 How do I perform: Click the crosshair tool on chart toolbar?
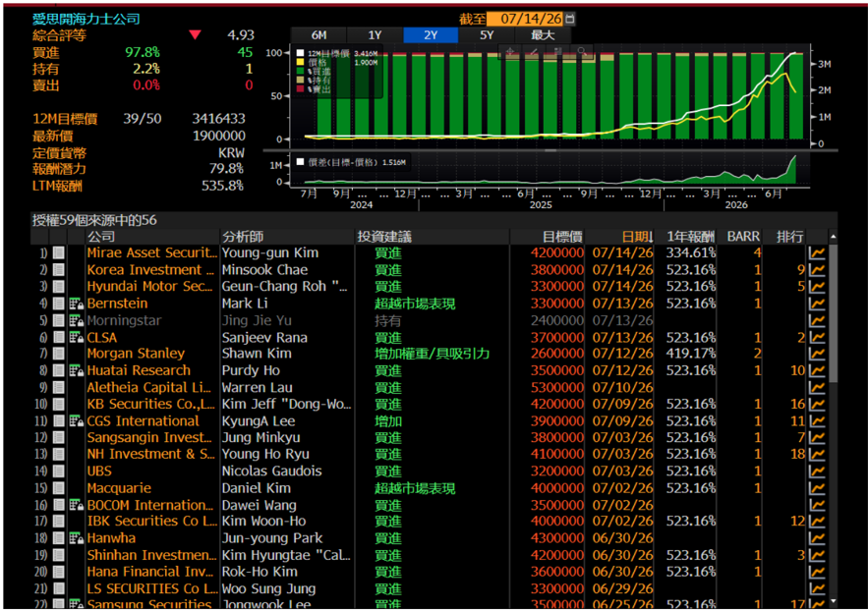pos(510,51)
